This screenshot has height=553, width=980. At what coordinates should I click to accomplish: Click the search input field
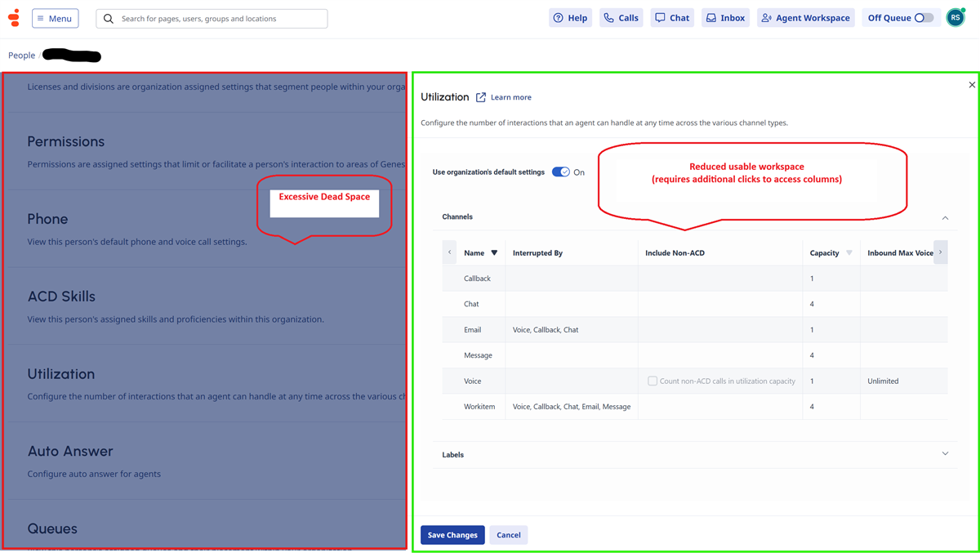[x=212, y=18]
